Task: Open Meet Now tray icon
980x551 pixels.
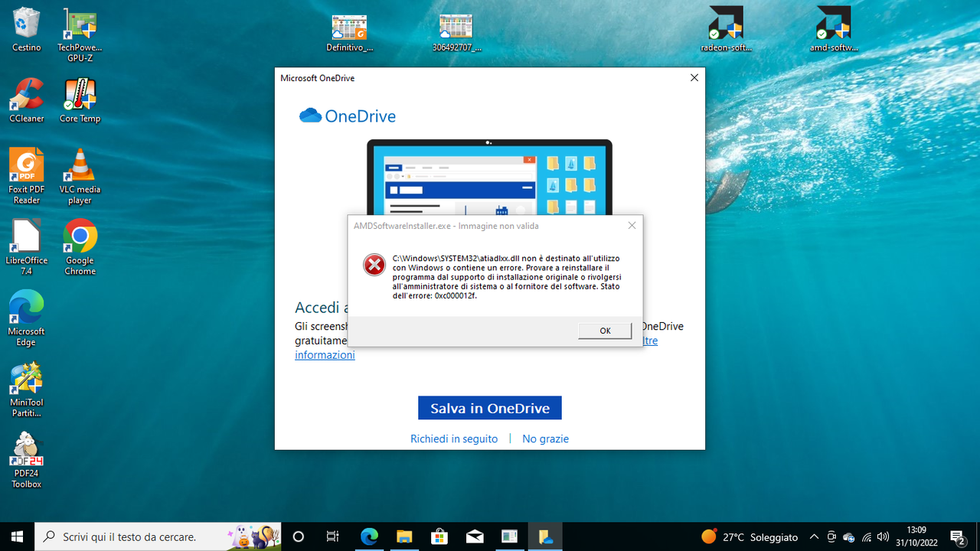Action: 831,537
